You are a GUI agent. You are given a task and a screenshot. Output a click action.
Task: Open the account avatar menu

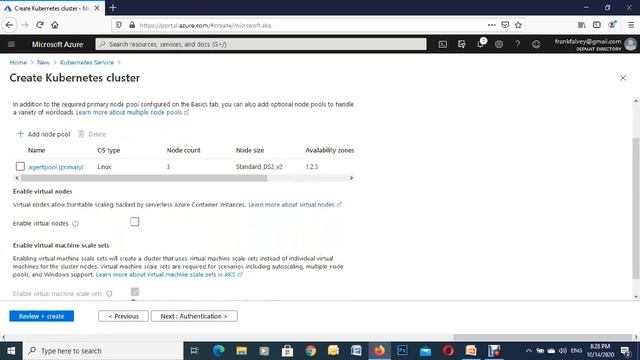(631, 44)
